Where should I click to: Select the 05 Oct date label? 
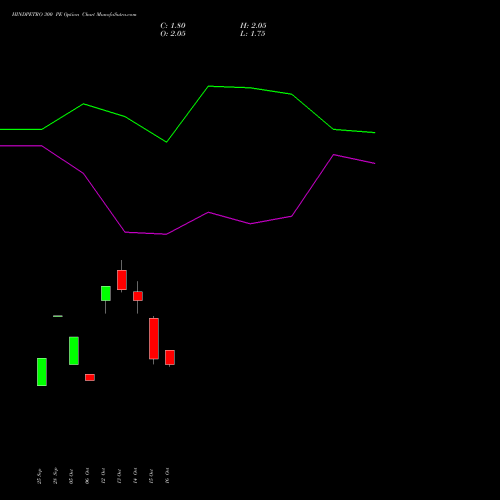[x=71, y=476]
